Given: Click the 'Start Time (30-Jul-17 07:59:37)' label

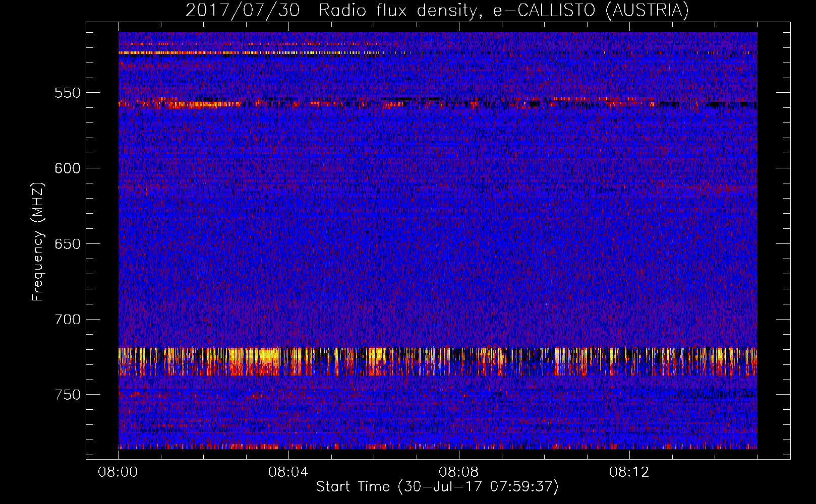Looking at the screenshot, I should coord(437,487).
